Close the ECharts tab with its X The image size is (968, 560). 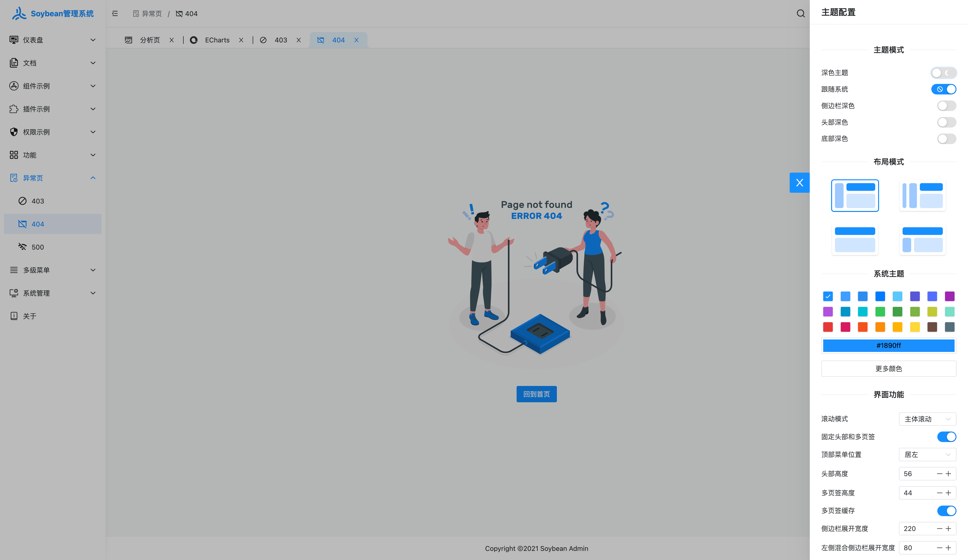241,40
